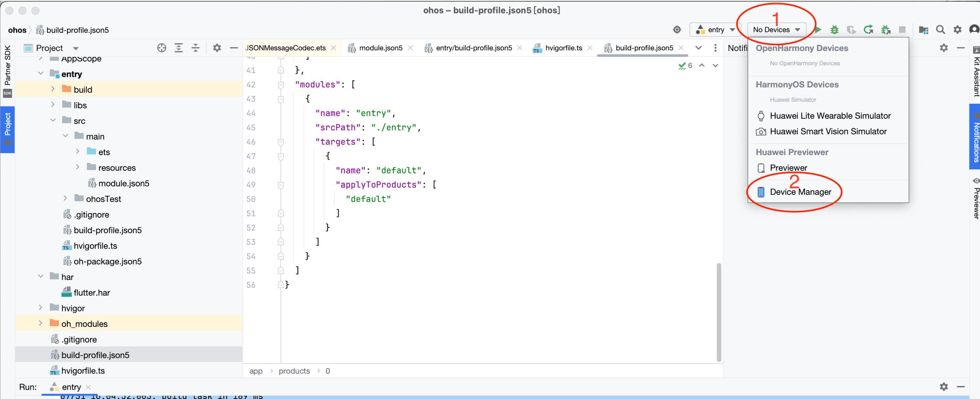Click Device Manager in devices list

[800, 192]
